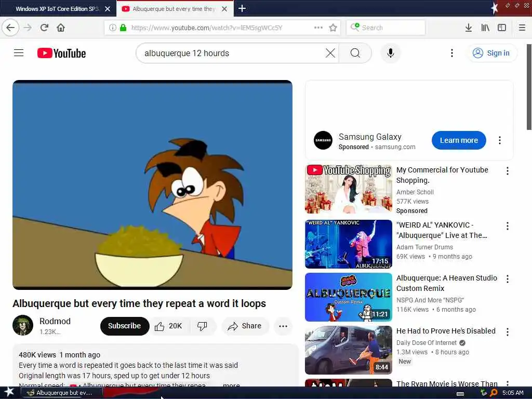Open the Rodmod channel name link
This screenshot has height=399, width=532.
tap(55, 321)
